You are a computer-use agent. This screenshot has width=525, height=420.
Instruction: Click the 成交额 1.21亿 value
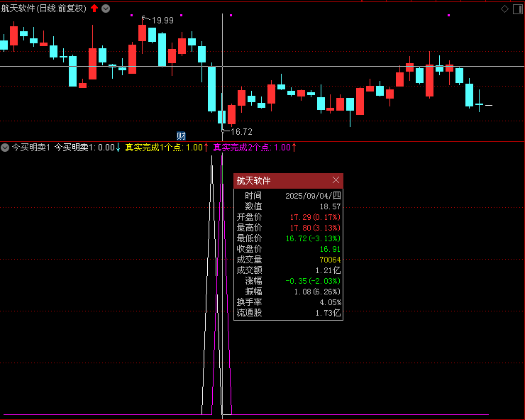[x=328, y=270]
